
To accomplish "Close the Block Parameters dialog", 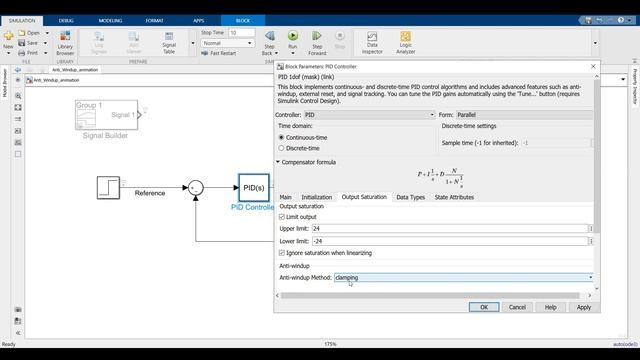I will tap(593, 67).
